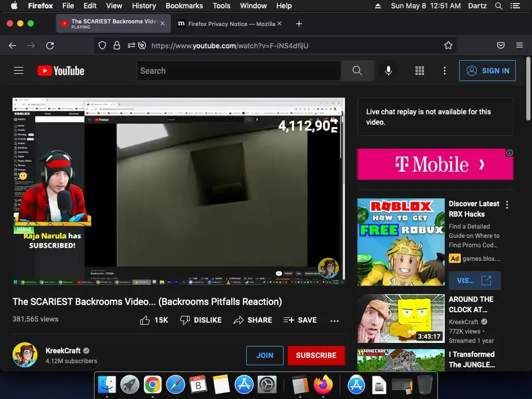
Task: Click the YouTube search magnifier button
Action: coord(357,71)
